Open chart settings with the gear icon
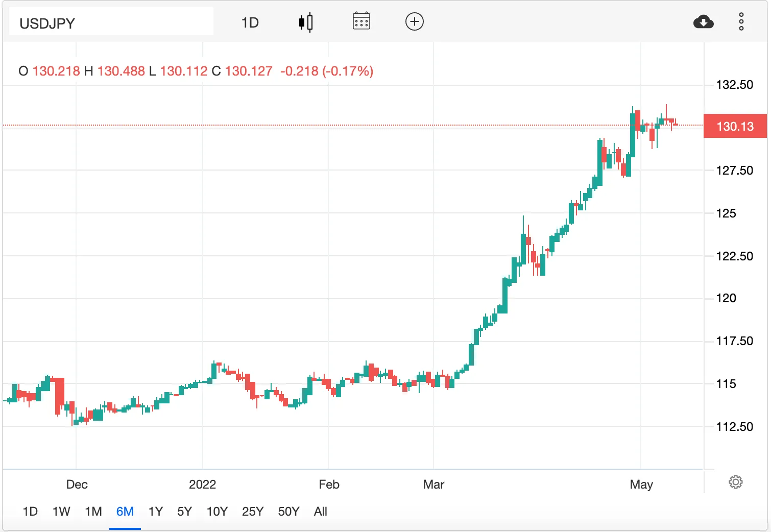771x532 pixels. 736,482
